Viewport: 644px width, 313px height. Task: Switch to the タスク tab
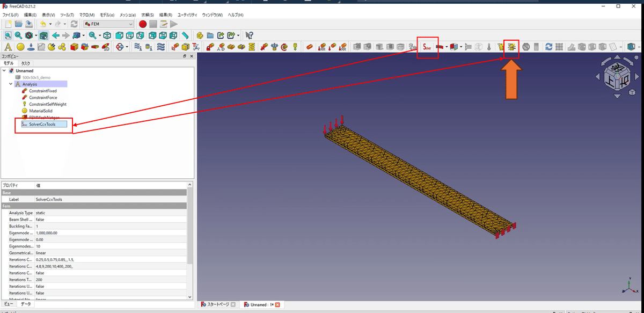tap(26, 63)
